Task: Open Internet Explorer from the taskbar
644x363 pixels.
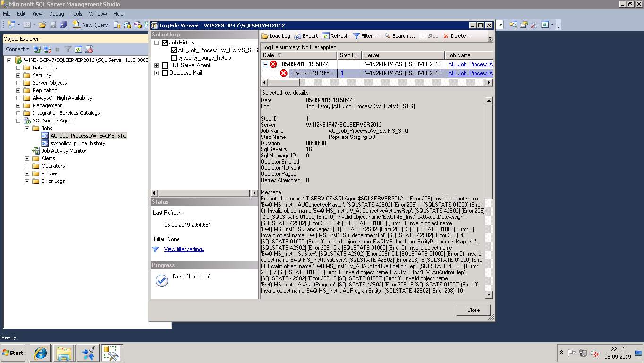Action: pos(40,353)
